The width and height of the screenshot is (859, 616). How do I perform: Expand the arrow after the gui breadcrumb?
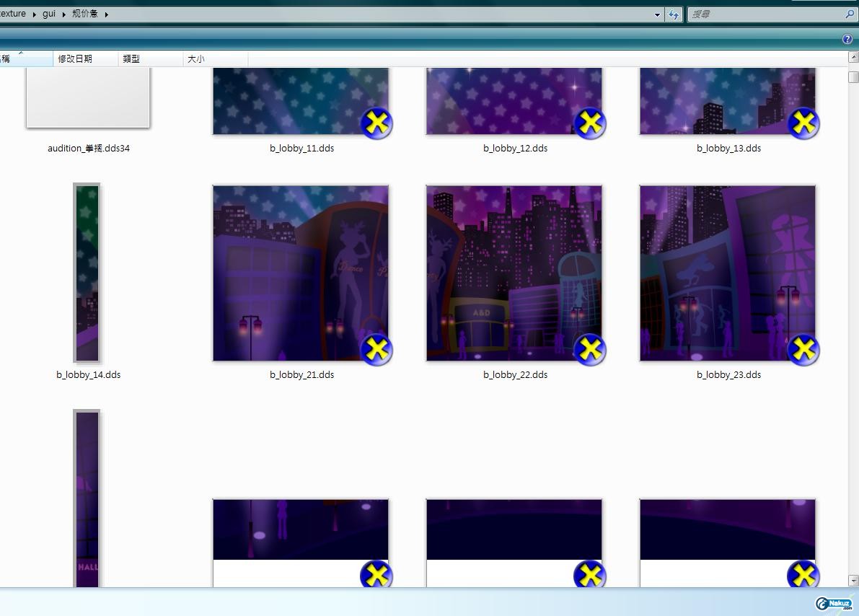(x=63, y=14)
